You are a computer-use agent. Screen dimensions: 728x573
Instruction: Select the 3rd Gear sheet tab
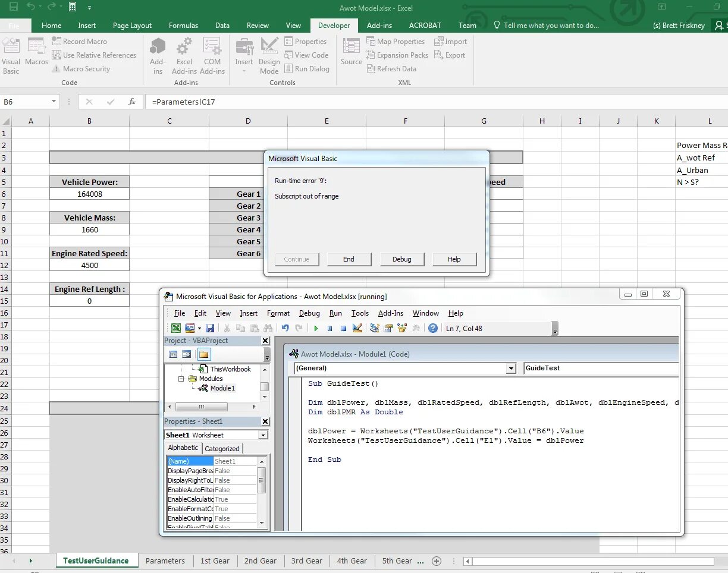click(306, 561)
